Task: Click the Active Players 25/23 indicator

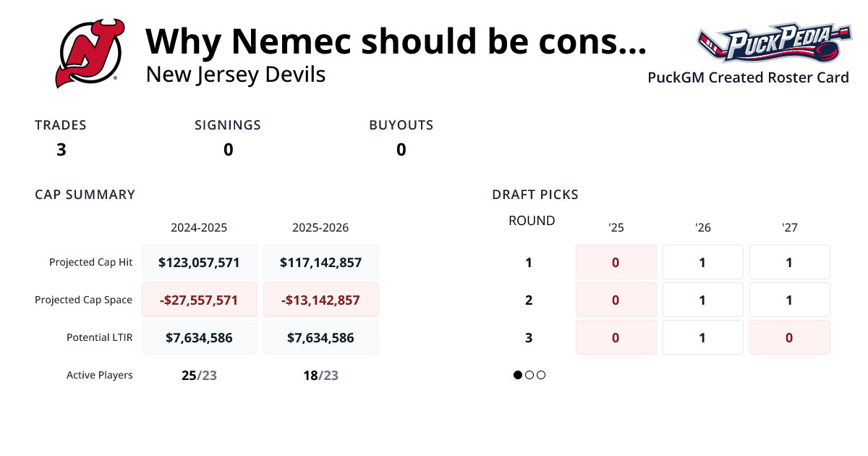Action: pos(200,375)
